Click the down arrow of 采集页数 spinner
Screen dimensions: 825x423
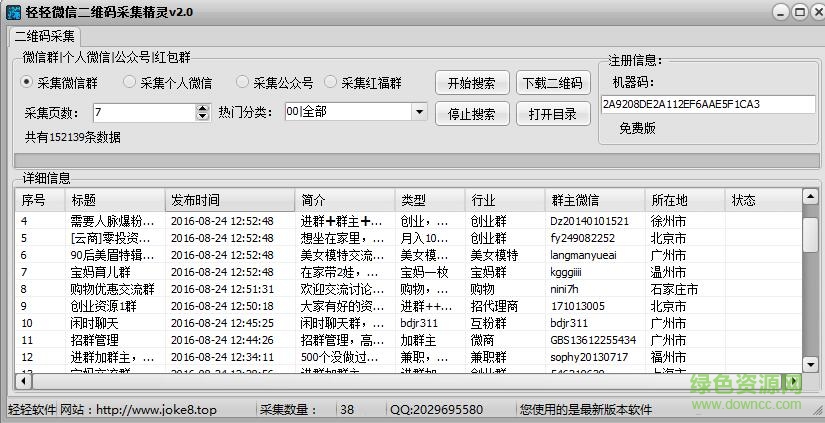pyautogui.click(x=201, y=116)
